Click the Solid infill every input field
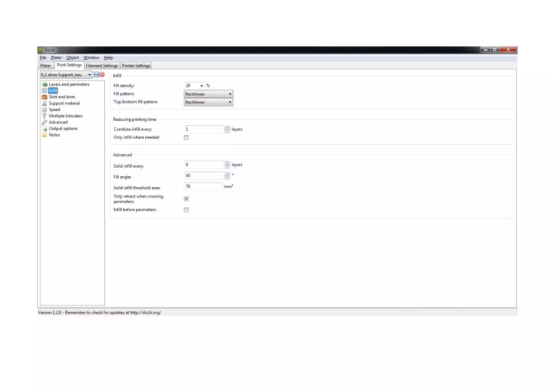The width and height of the screenshot is (555, 392). coord(204,165)
